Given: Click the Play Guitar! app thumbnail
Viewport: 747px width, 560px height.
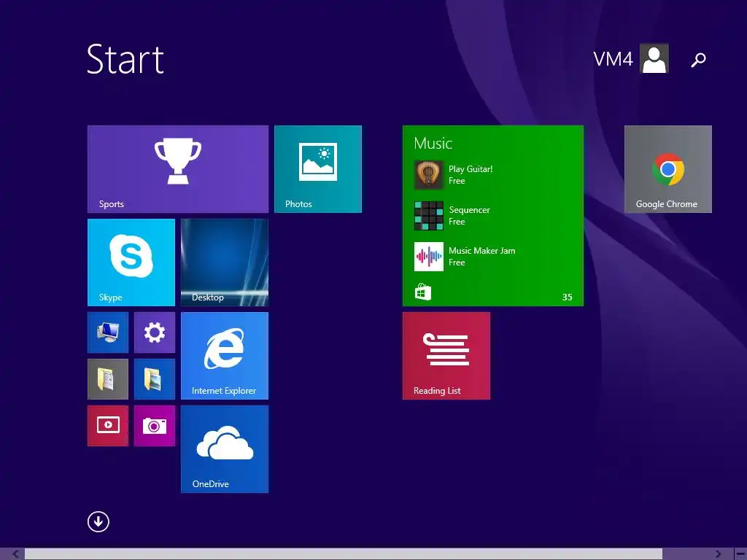Looking at the screenshot, I should pyautogui.click(x=429, y=175).
